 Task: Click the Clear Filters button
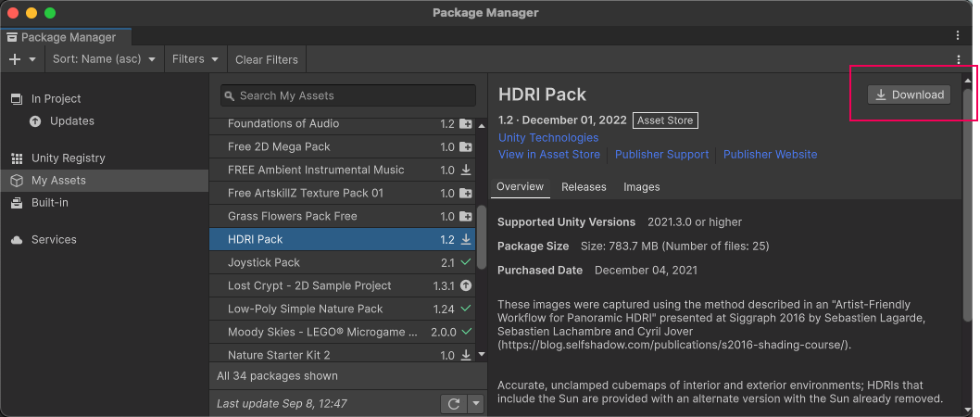pos(267,59)
